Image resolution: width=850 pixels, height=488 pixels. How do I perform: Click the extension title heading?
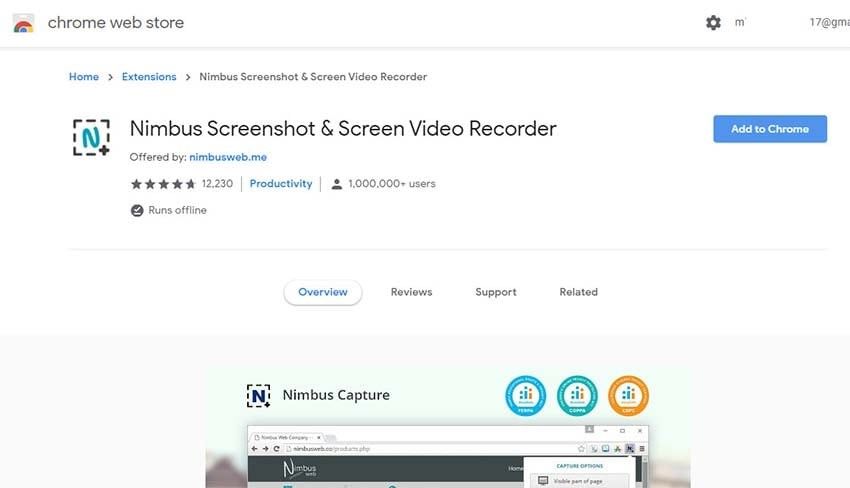[x=343, y=129]
